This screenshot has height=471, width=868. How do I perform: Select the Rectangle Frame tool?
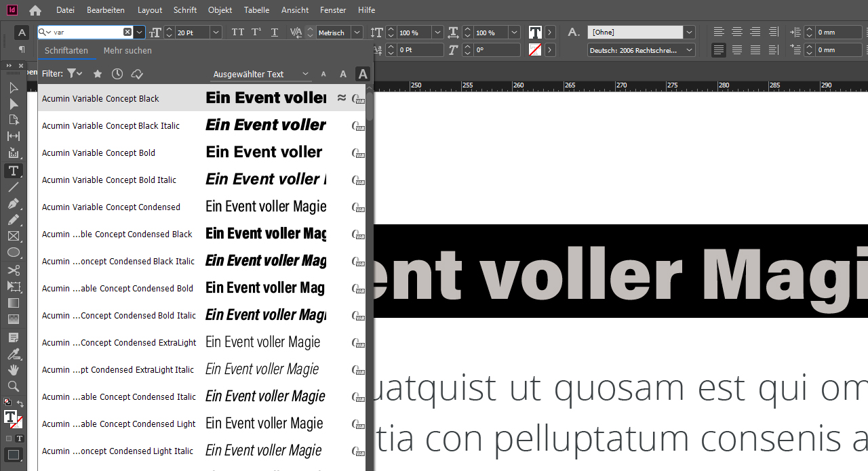point(13,236)
